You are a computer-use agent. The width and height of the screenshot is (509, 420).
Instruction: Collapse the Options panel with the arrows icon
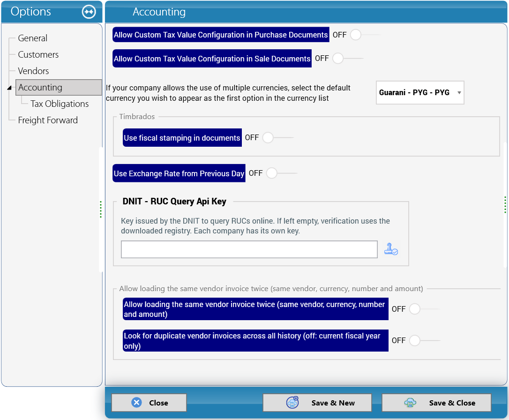[x=89, y=12]
